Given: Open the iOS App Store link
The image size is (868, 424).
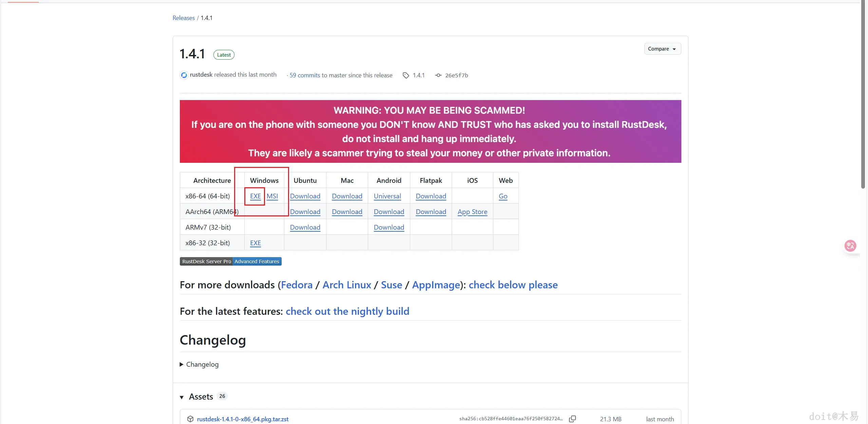Looking at the screenshot, I should (472, 212).
